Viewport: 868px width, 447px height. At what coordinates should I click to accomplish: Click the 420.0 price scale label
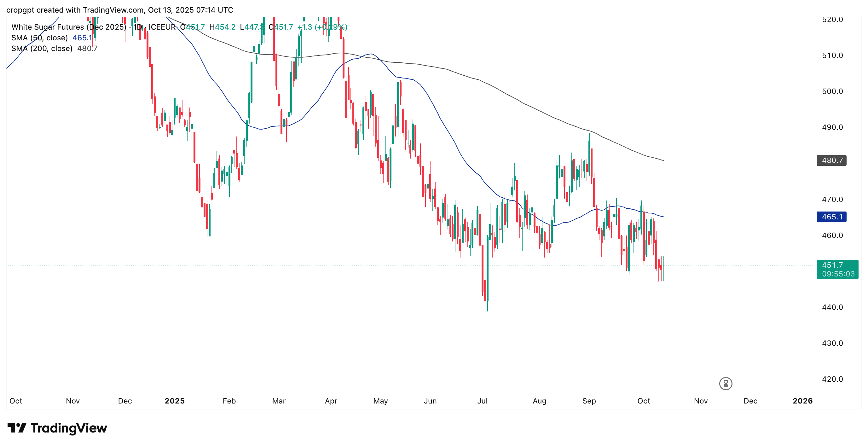tap(832, 379)
